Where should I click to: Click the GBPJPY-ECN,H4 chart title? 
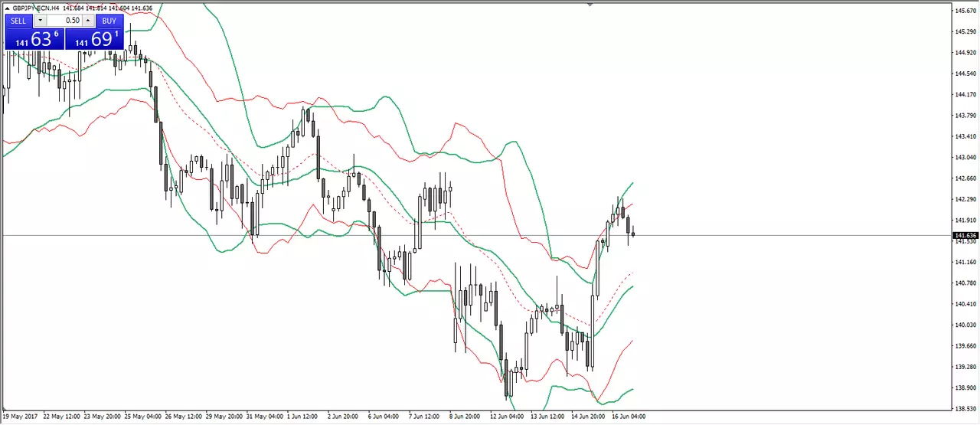[38, 8]
